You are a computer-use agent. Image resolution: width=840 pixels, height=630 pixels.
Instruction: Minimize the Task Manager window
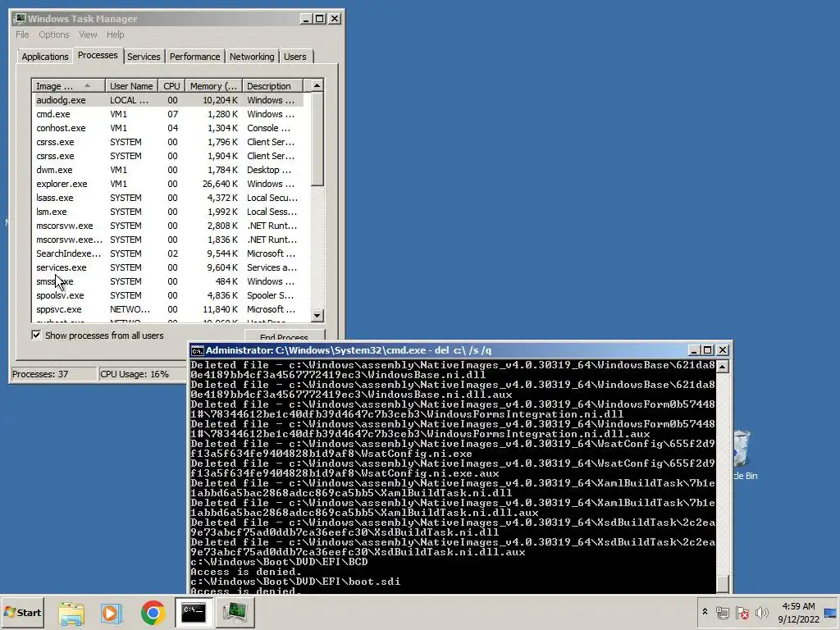point(306,19)
